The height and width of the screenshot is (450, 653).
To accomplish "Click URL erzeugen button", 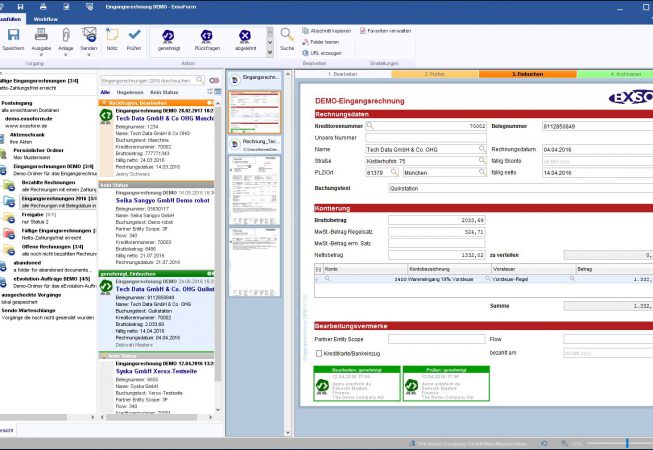I will (x=322, y=53).
